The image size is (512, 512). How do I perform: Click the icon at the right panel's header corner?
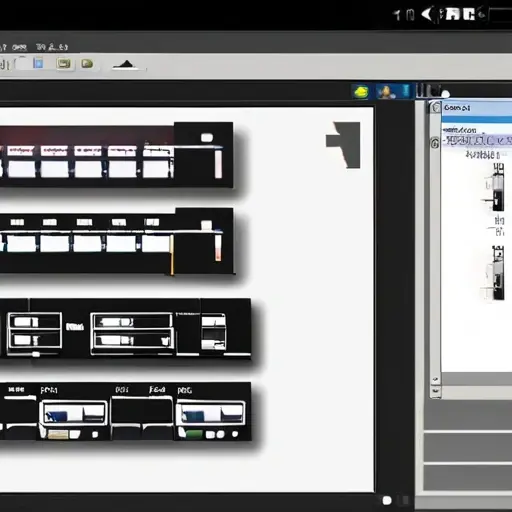pyautogui.click(x=436, y=108)
